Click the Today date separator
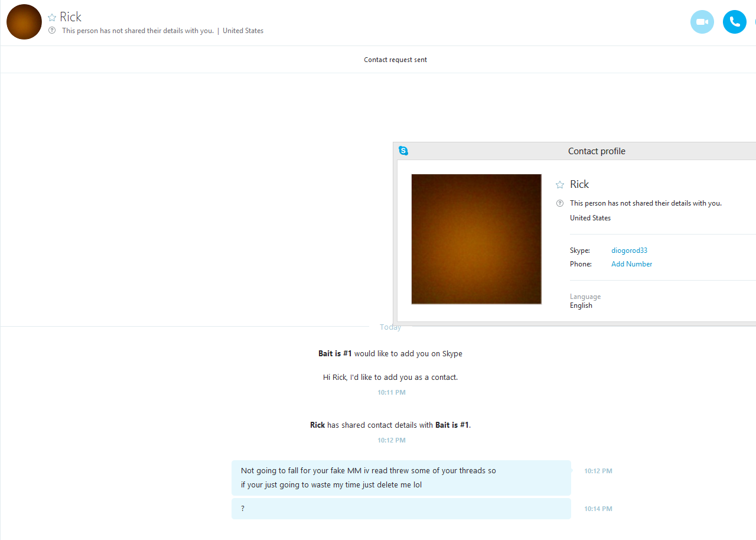 coord(390,327)
